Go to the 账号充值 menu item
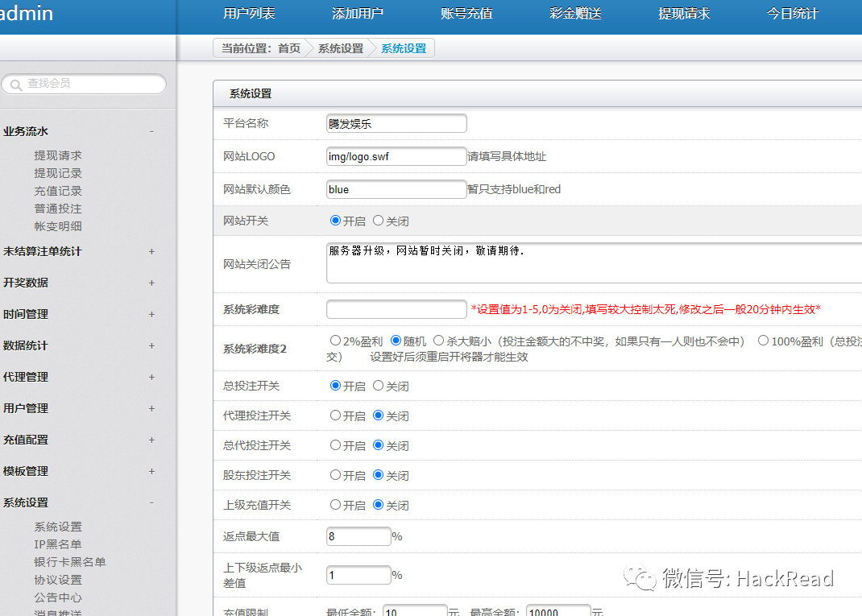Viewport: 862px width, 616px height. 466,13
